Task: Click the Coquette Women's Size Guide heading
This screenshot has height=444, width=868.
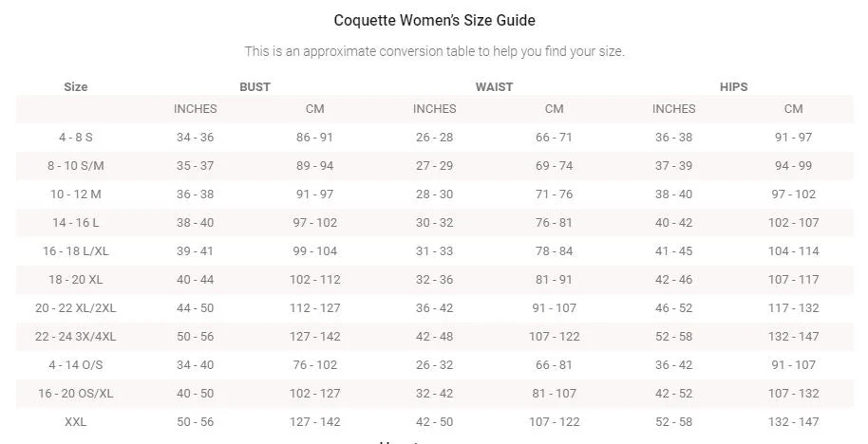Action: (x=434, y=21)
